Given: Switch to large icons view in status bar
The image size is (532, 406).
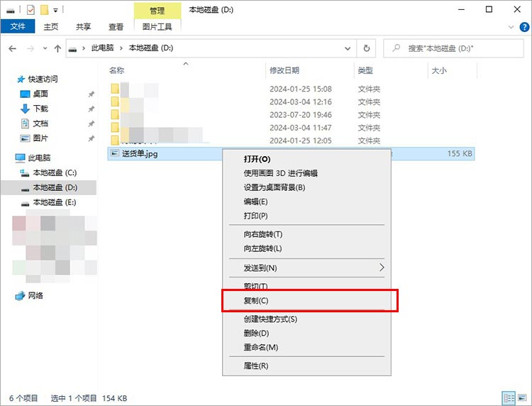Looking at the screenshot, I should tap(523, 398).
